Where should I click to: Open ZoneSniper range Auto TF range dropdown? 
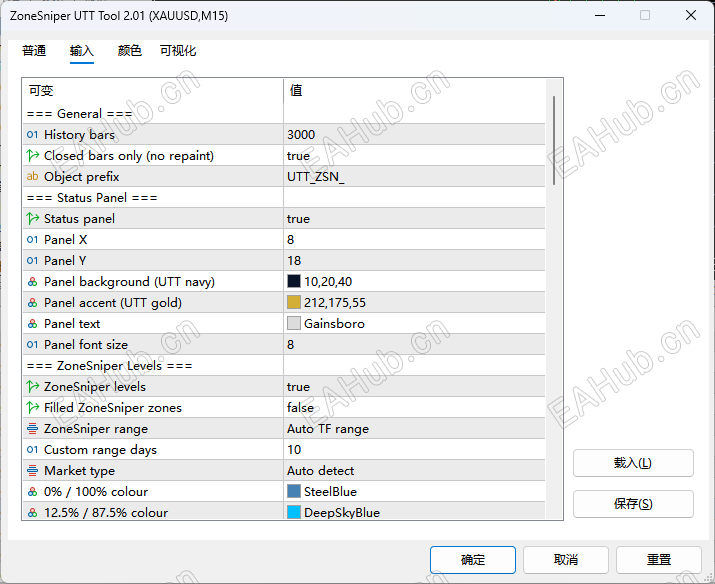click(x=414, y=429)
